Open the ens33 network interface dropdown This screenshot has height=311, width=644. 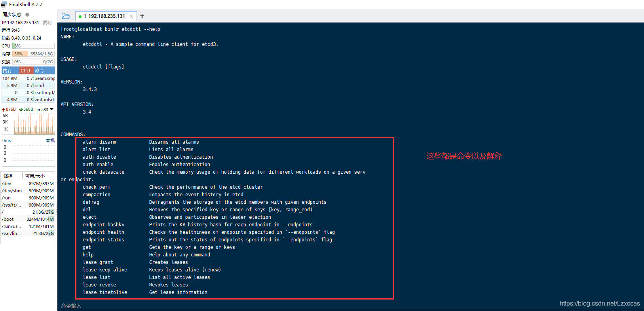tap(45, 109)
